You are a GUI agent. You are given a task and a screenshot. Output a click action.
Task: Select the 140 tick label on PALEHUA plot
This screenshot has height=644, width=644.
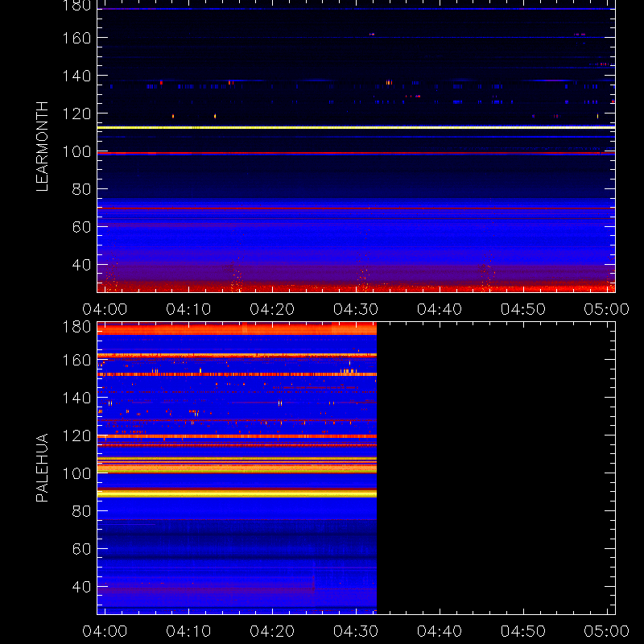coord(76,398)
